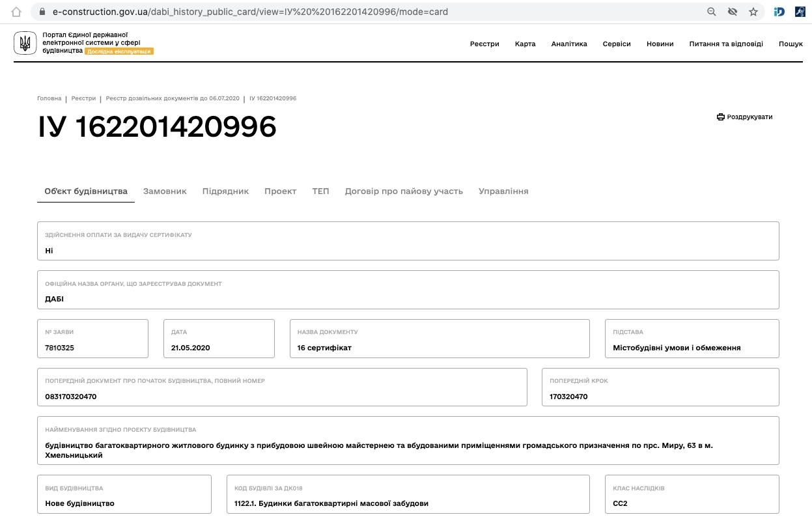812x532 pixels.
Task: Open the Пошук menu item
Action: click(791, 44)
